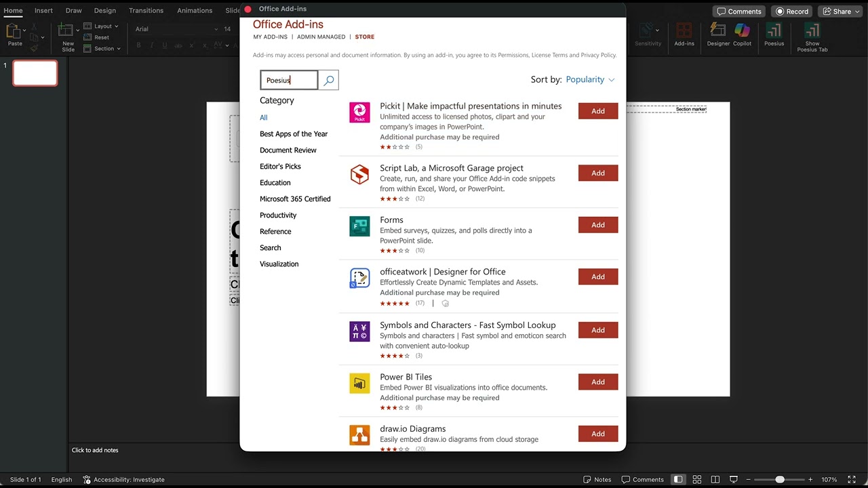The height and width of the screenshot is (488, 868).
Task: Click the Comments button at top right
Action: point(739,12)
